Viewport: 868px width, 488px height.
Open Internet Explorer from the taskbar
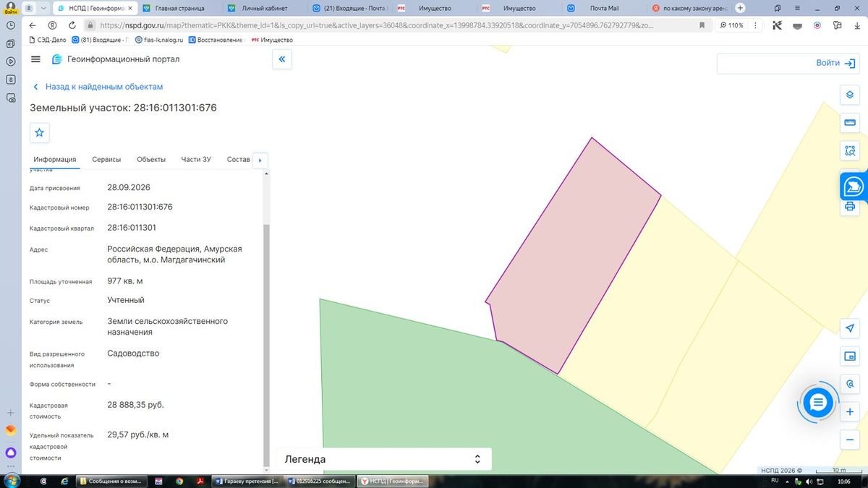coord(64,481)
